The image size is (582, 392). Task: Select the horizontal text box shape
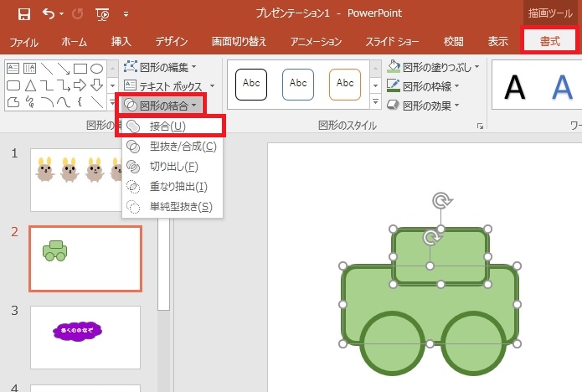coord(13,69)
